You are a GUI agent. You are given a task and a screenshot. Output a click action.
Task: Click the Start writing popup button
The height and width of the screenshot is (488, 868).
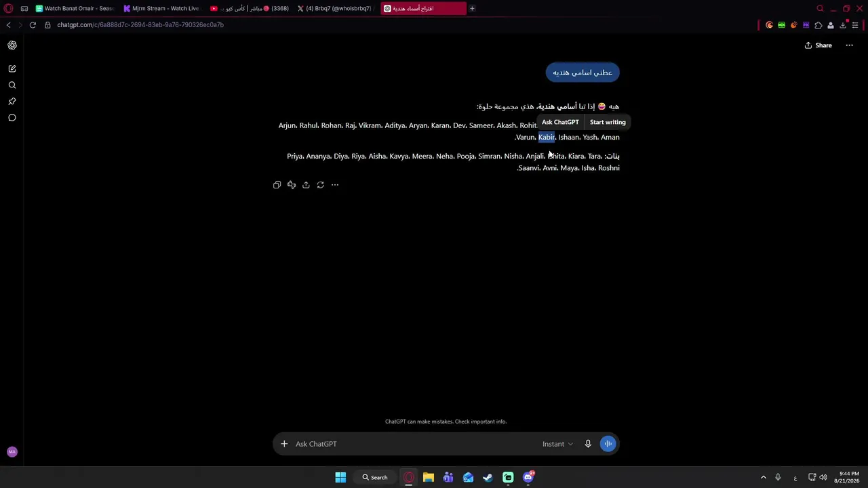pos(608,122)
